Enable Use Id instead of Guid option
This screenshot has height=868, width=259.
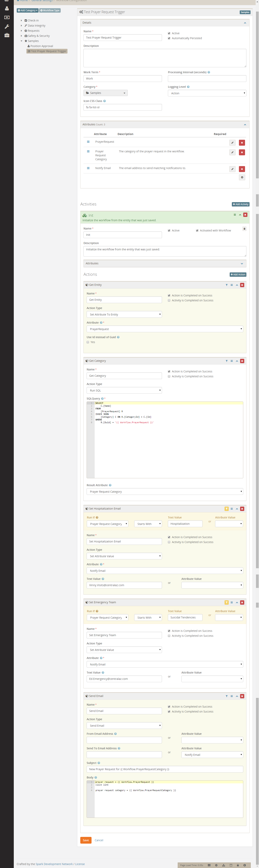point(88,342)
